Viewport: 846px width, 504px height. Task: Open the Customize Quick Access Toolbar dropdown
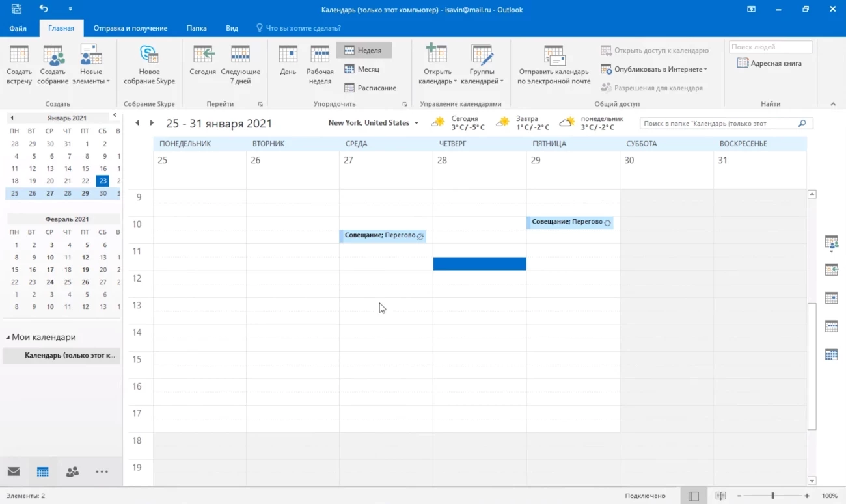70,9
